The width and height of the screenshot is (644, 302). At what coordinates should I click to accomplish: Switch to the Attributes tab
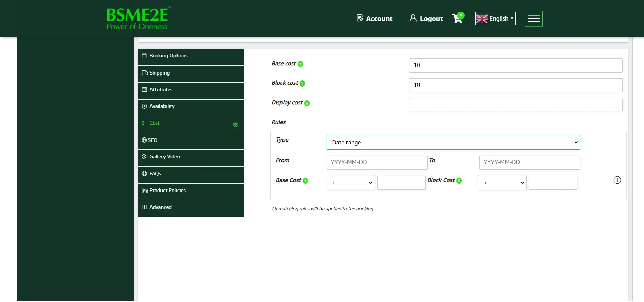[191, 91]
